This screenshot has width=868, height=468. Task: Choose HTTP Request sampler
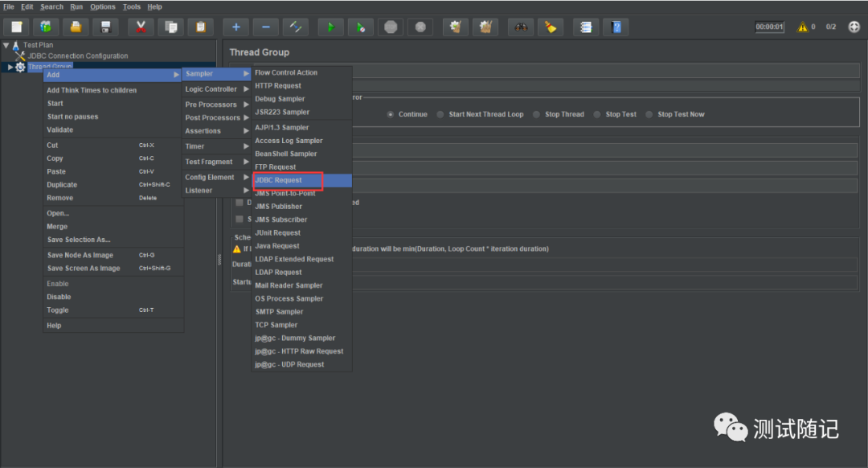point(301,86)
